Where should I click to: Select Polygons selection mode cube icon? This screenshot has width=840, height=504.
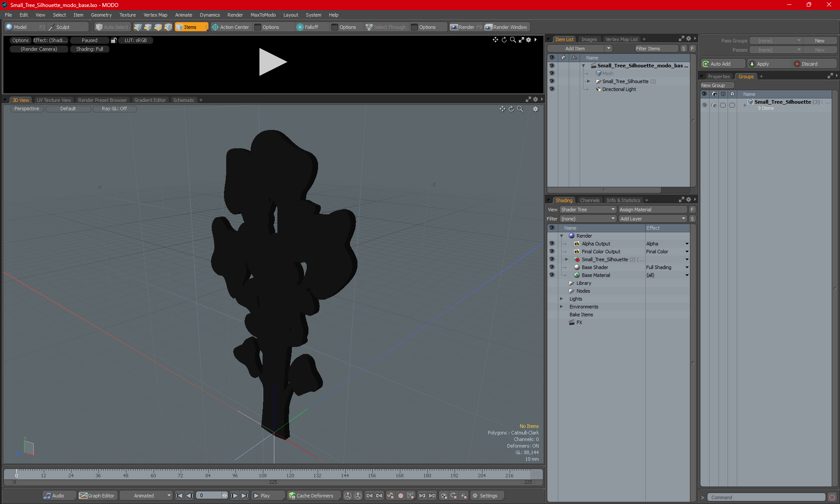[158, 27]
